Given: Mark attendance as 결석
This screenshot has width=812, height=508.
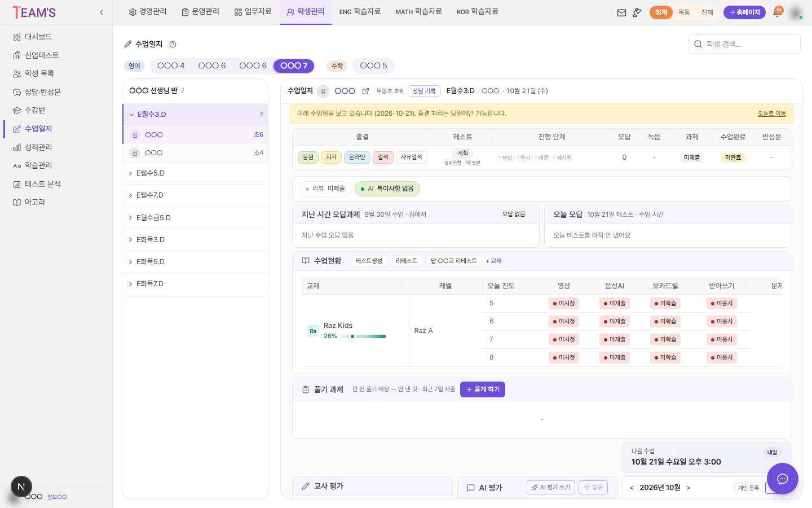Looking at the screenshot, I should pyautogui.click(x=383, y=157).
